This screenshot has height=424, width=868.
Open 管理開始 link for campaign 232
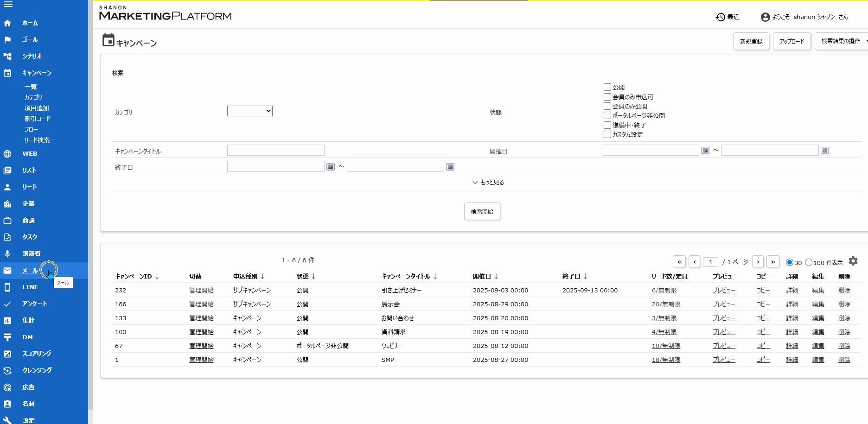click(x=201, y=291)
